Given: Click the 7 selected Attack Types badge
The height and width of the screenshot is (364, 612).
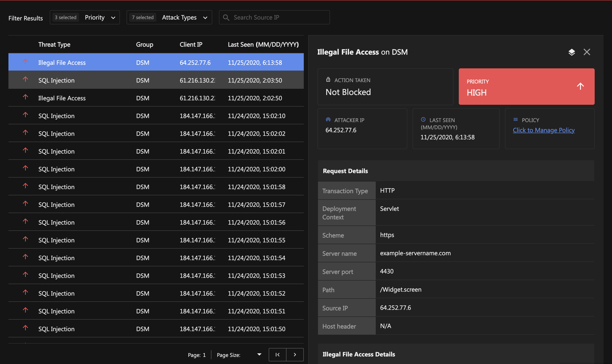Looking at the screenshot, I should pyautogui.click(x=143, y=17).
